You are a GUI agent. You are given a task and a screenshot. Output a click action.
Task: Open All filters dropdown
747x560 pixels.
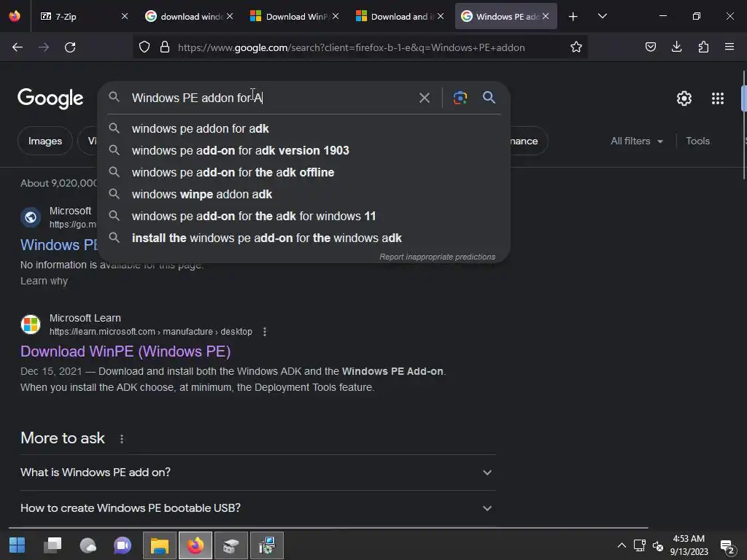(x=637, y=141)
